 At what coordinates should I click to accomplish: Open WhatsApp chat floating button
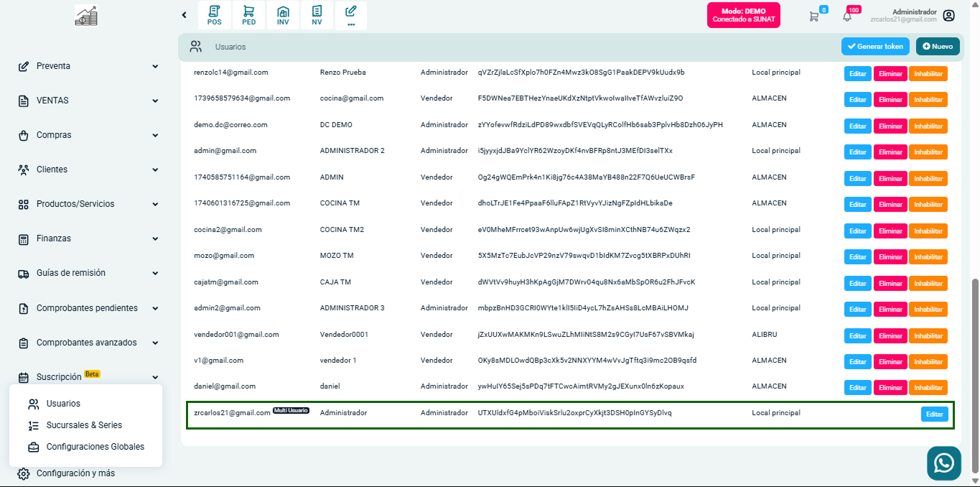point(943,463)
